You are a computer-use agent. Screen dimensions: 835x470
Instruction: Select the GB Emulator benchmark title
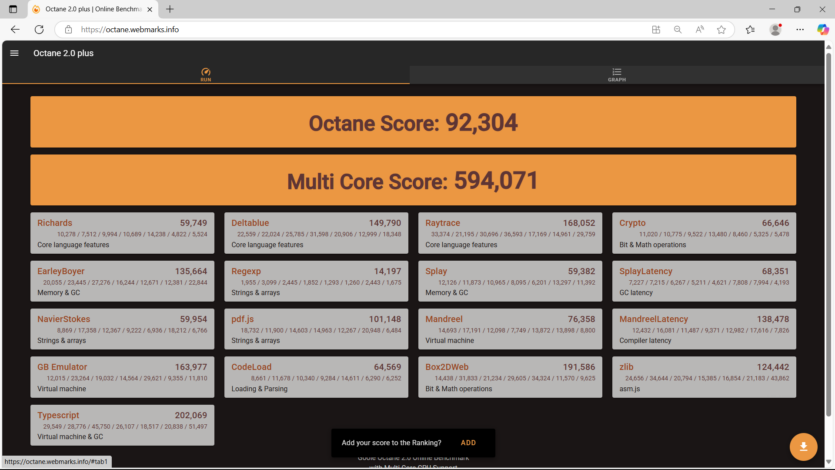pos(62,367)
